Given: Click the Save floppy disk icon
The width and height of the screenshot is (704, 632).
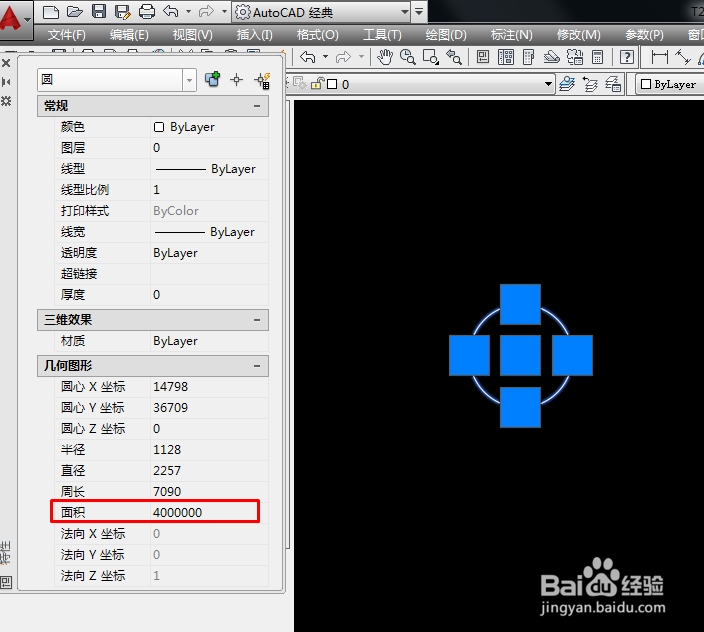Looking at the screenshot, I should tap(99, 12).
